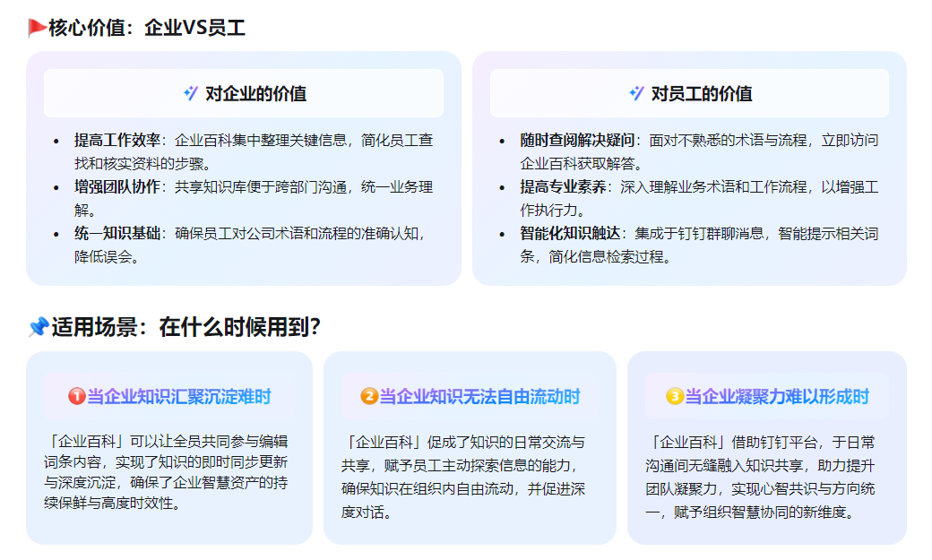Click the 随时查阅解决疑问 bullet item
932x560 pixels.
point(579,141)
